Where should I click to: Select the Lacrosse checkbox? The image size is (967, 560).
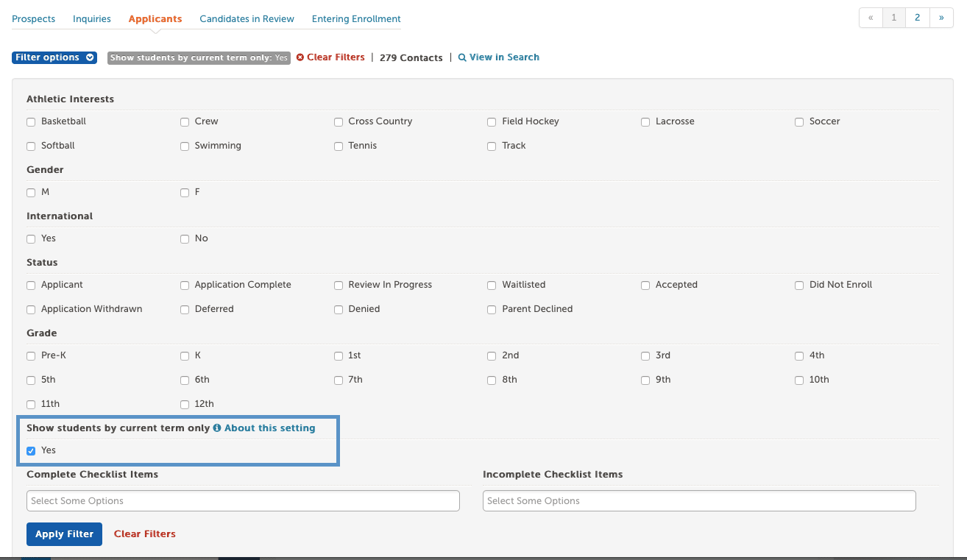click(x=645, y=122)
